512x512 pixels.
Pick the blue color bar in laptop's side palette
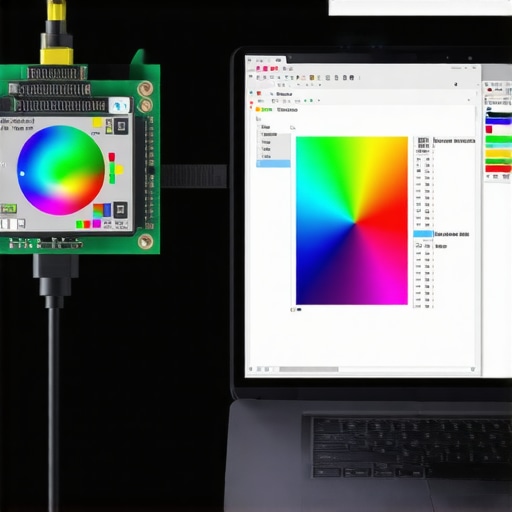click(x=499, y=121)
